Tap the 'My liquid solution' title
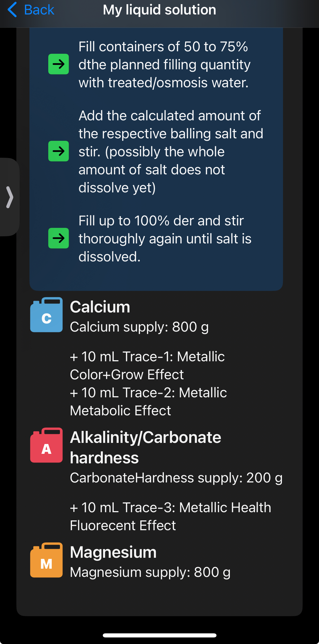This screenshot has width=319, height=644. point(159,10)
